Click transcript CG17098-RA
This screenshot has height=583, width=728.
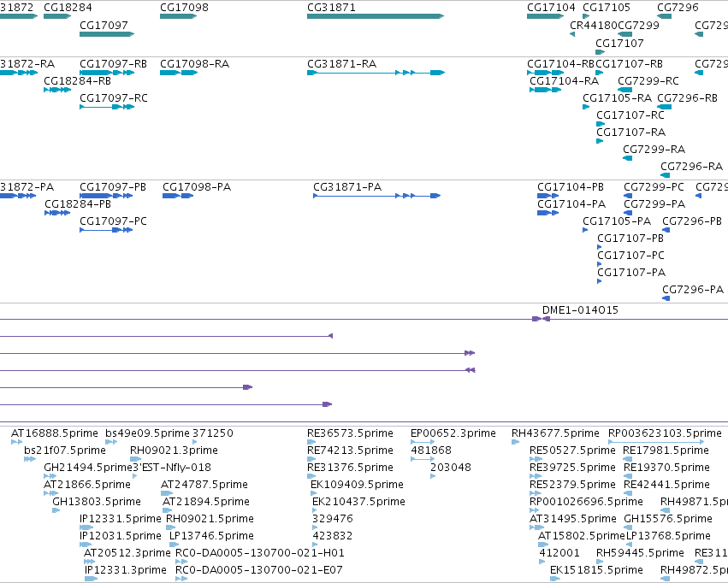point(179,73)
